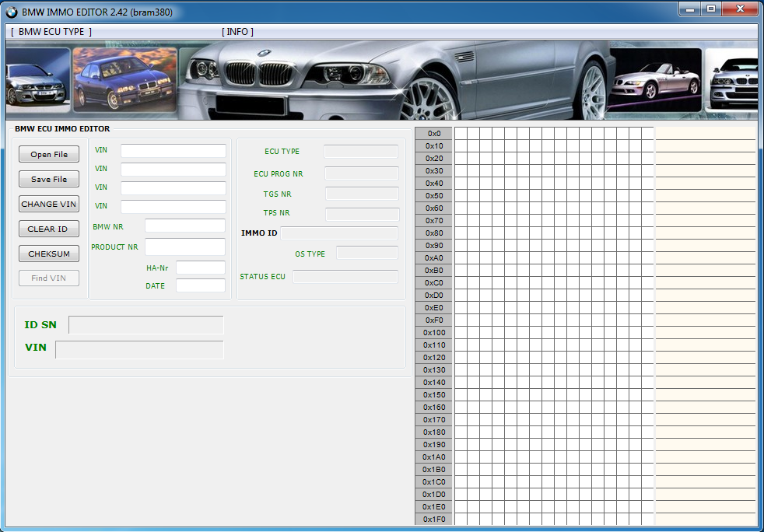Open the BMW ECU TYPE menu
The image size is (764, 532).
[x=51, y=32]
